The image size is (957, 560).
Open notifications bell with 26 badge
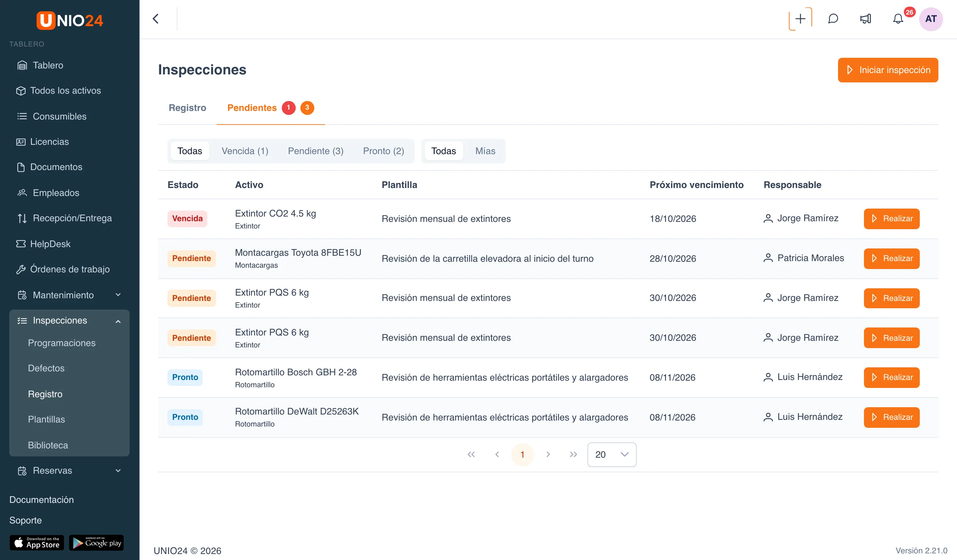(898, 19)
